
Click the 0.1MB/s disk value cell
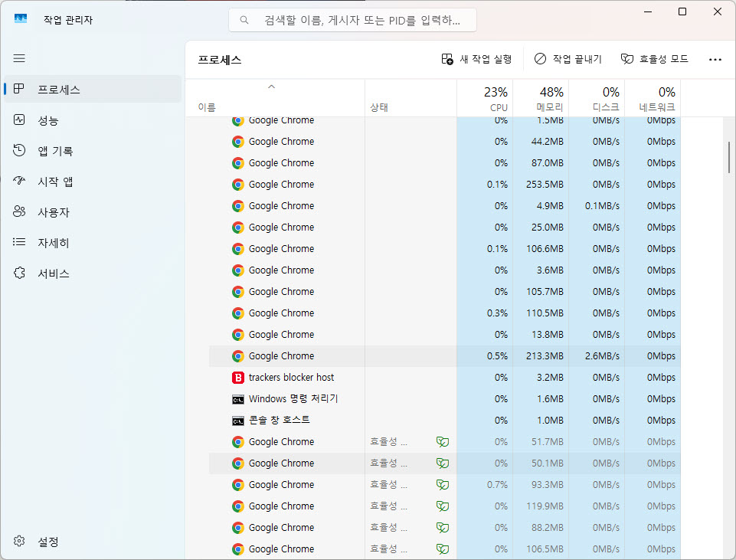(597, 205)
